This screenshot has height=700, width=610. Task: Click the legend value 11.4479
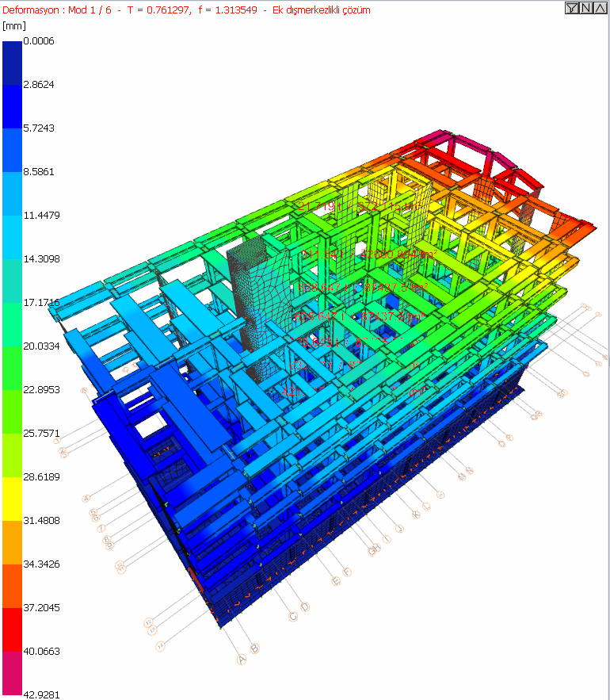coord(41,215)
